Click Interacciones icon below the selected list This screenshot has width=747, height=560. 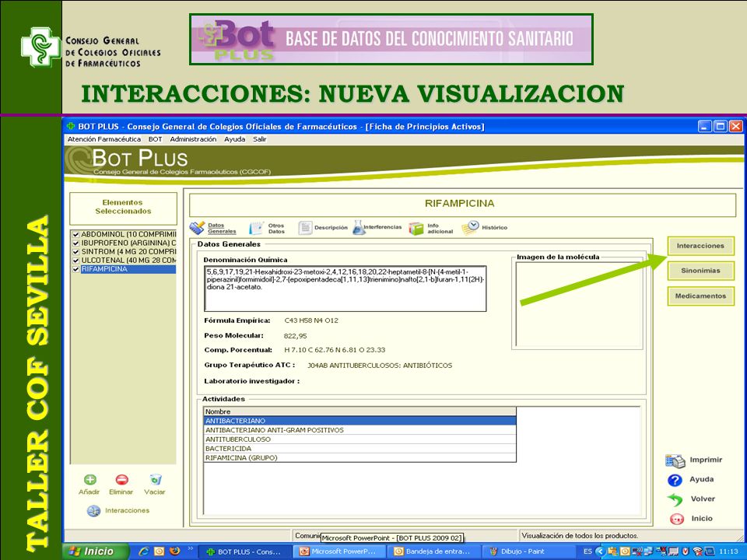tap(93, 511)
